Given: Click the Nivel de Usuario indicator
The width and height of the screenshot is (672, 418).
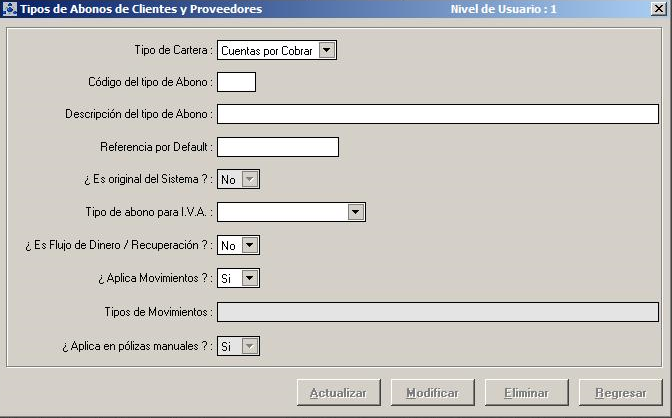Looking at the screenshot, I should [504, 9].
